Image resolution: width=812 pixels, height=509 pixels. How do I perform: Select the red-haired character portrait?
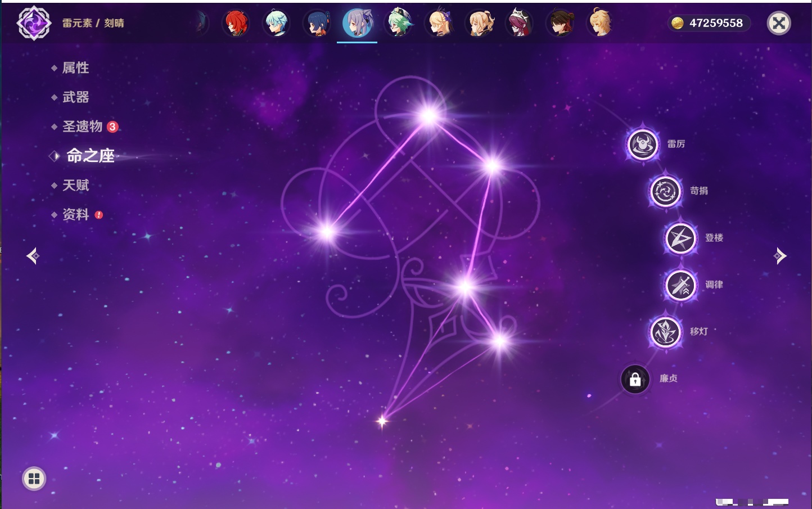pos(236,23)
